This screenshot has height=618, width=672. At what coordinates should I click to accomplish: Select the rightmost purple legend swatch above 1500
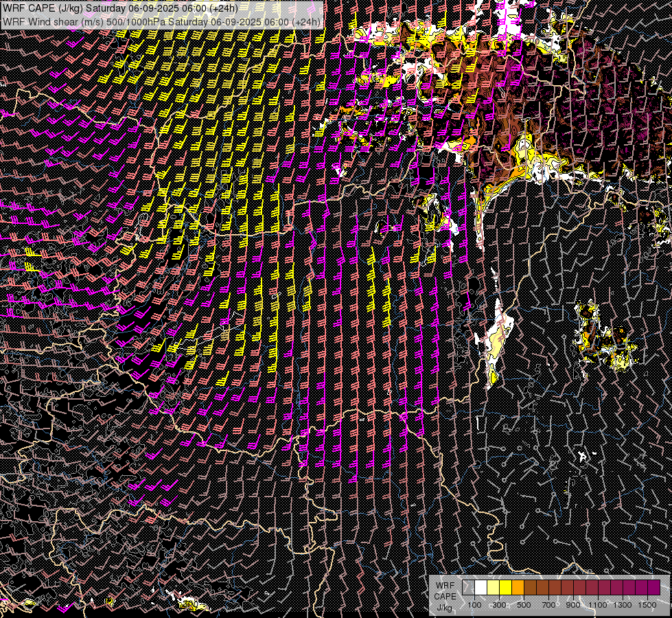(x=654, y=588)
